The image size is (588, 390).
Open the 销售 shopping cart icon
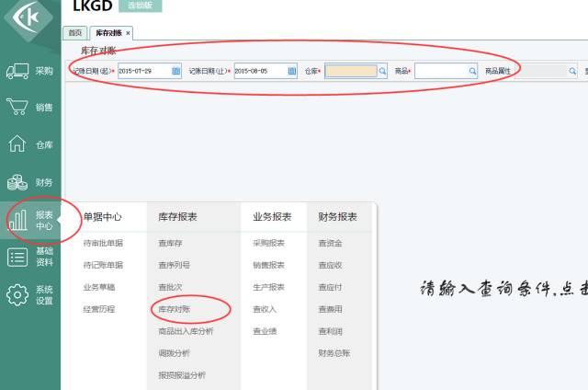pos(17,107)
